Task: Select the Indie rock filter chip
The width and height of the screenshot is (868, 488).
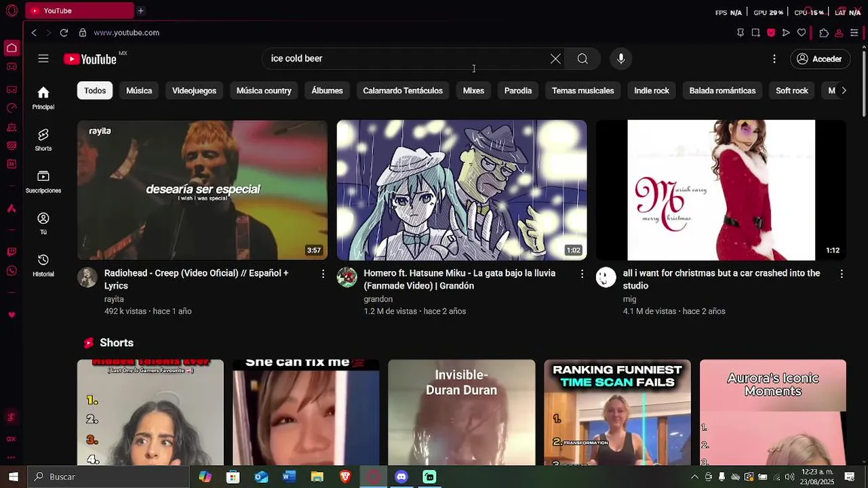Action: pyautogui.click(x=652, y=91)
